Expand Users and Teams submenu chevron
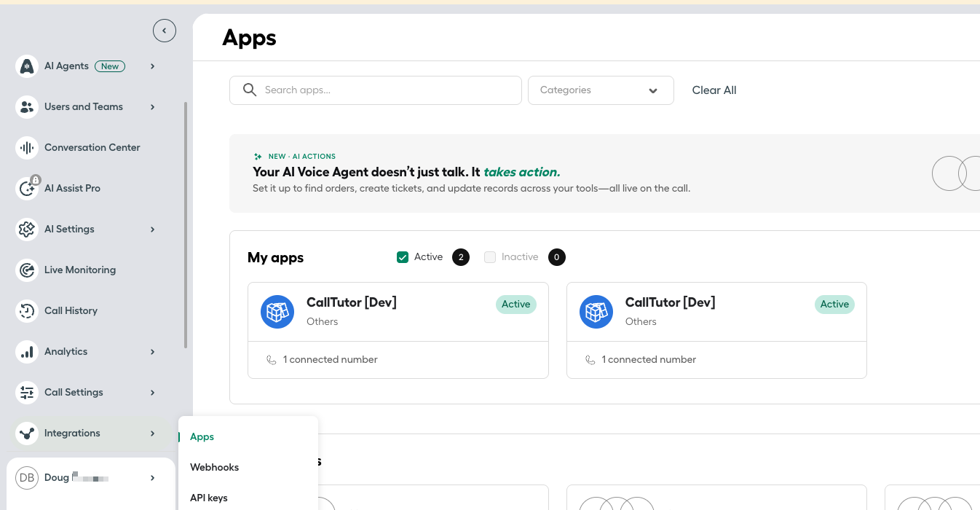 [x=152, y=107]
